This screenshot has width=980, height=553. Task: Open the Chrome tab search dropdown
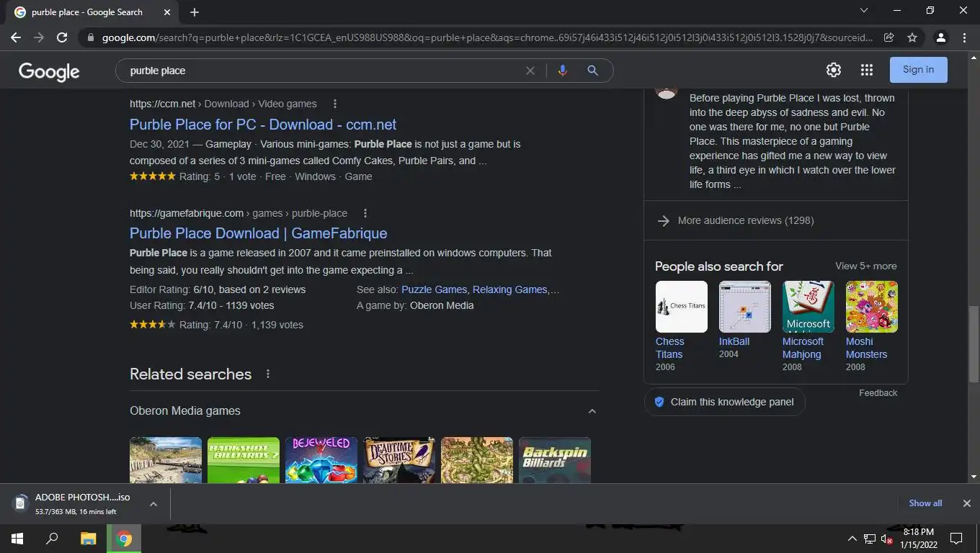coord(864,11)
